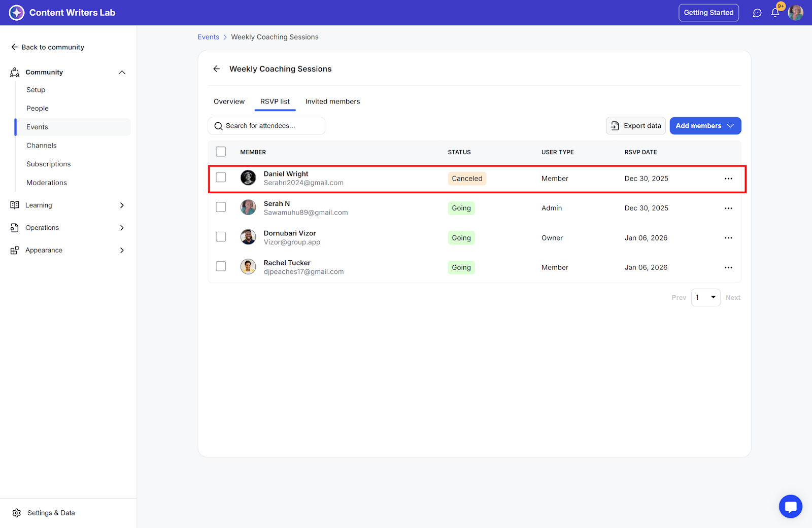Open the chat messages icon in header

(757, 13)
